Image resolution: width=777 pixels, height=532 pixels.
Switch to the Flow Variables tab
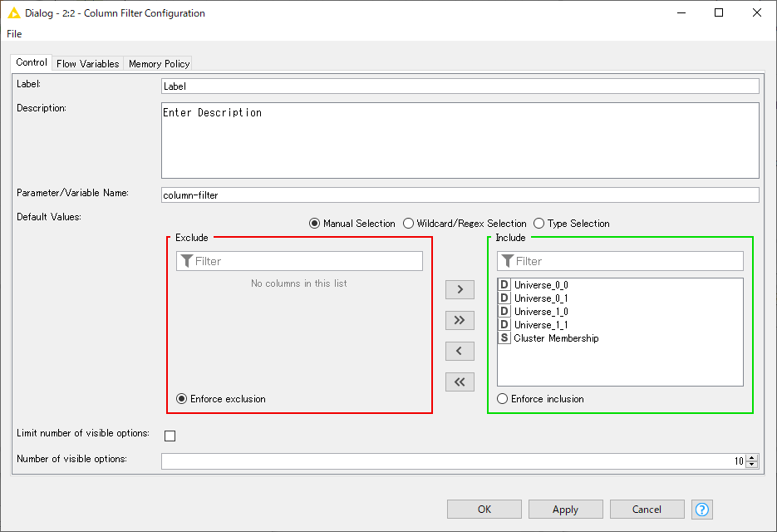click(88, 64)
